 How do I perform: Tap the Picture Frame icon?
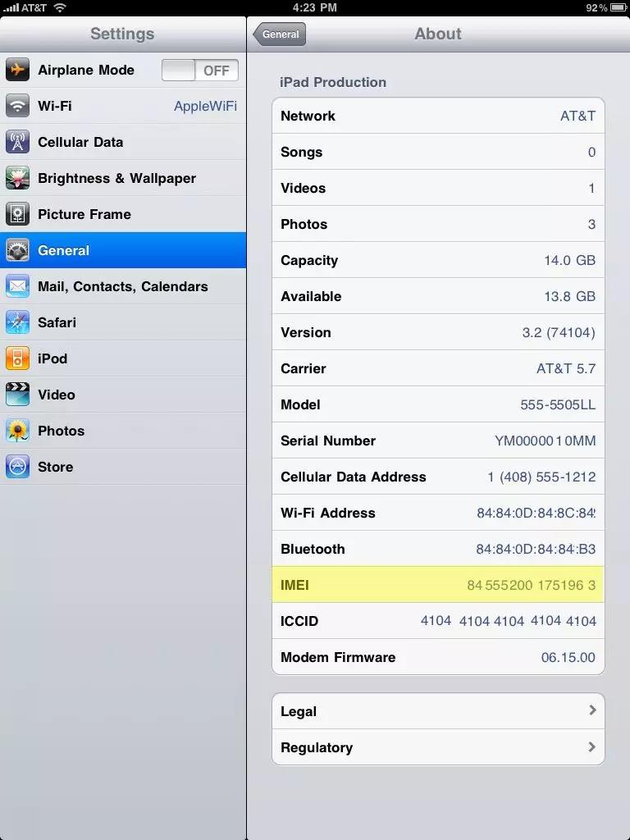coord(18,214)
